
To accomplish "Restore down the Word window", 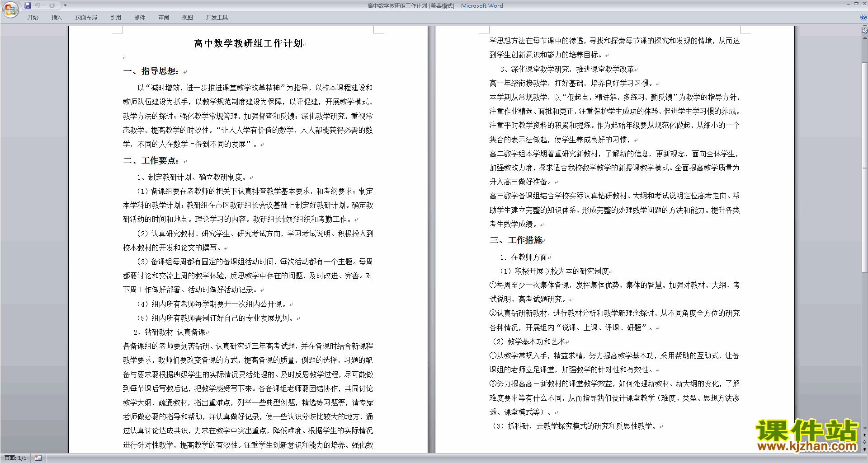I will point(856,4).
